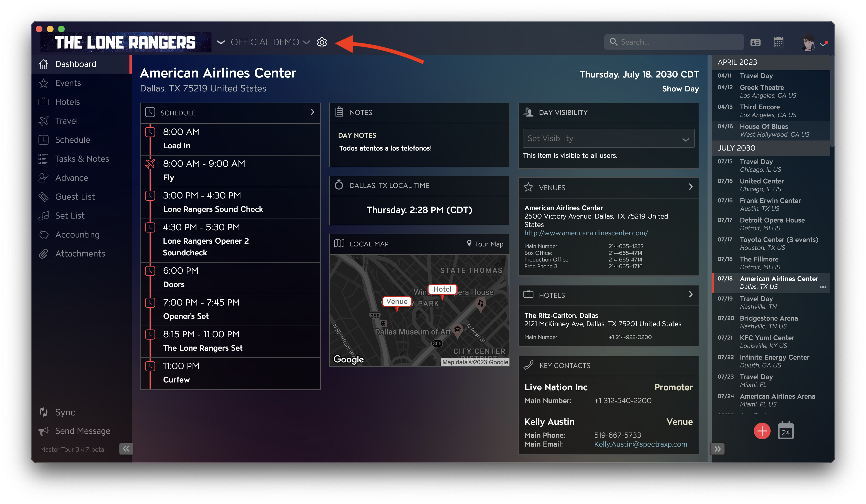The height and width of the screenshot is (504, 866).
Task: Click the clock icon beside Doors entry
Action: [x=150, y=271]
